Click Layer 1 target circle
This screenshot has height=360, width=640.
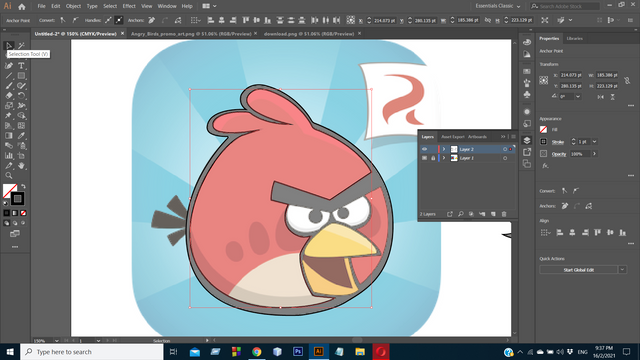[x=505, y=158]
